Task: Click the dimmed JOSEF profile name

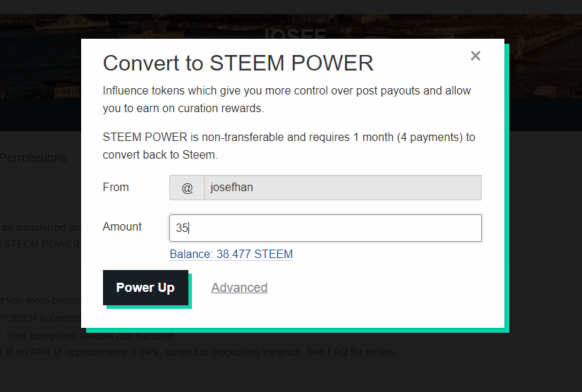Action: (296, 33)
